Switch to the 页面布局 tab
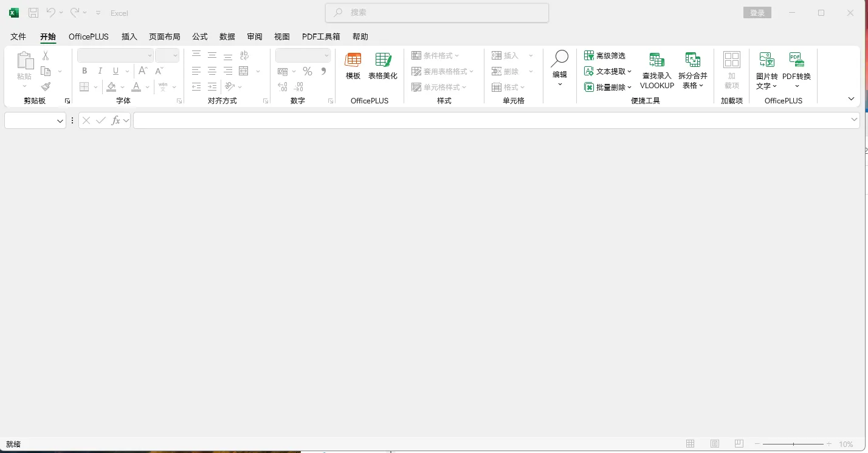Image resolution: width=868 pixels, height=453 pixels. [x=165, y=36]
